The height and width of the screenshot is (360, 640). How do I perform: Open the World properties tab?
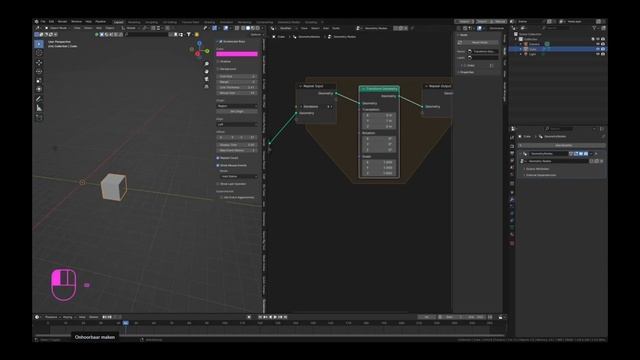512,175
